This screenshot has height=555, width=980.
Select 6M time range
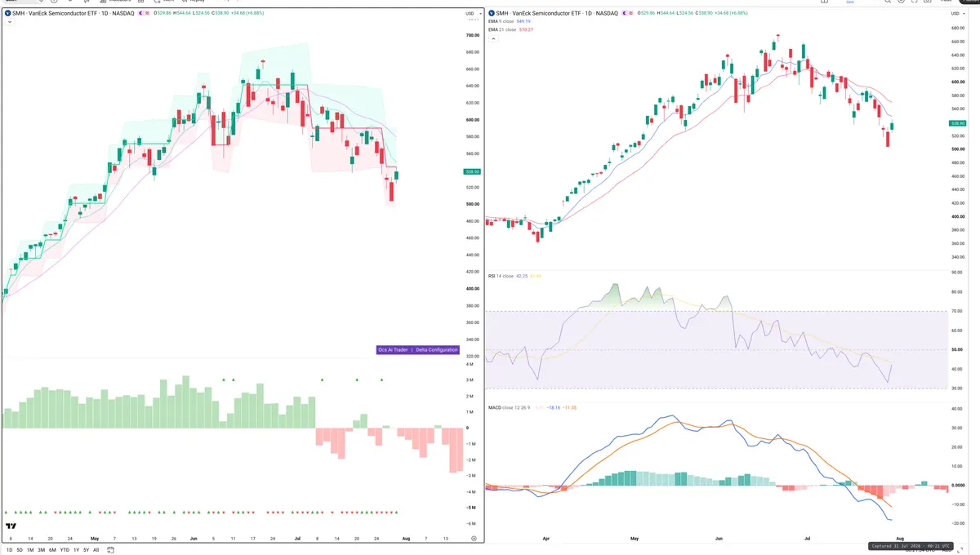(x=52, y=550)
